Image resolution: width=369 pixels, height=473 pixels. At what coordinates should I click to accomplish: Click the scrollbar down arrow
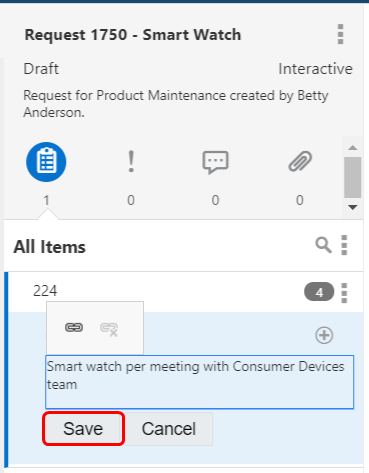(x=353, y=207)
